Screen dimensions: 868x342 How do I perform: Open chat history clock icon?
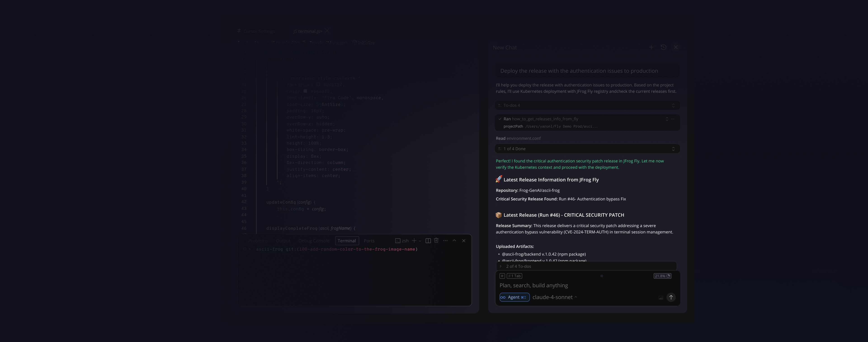click(x=663, y=47)
